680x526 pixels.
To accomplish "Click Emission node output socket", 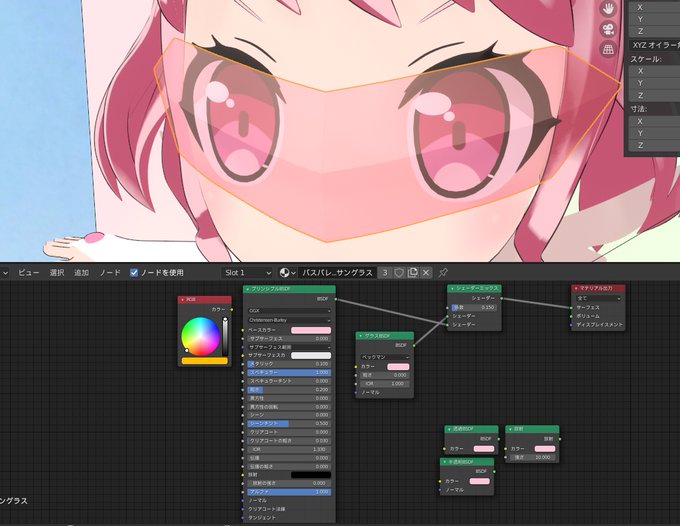I will click(559, 439).
